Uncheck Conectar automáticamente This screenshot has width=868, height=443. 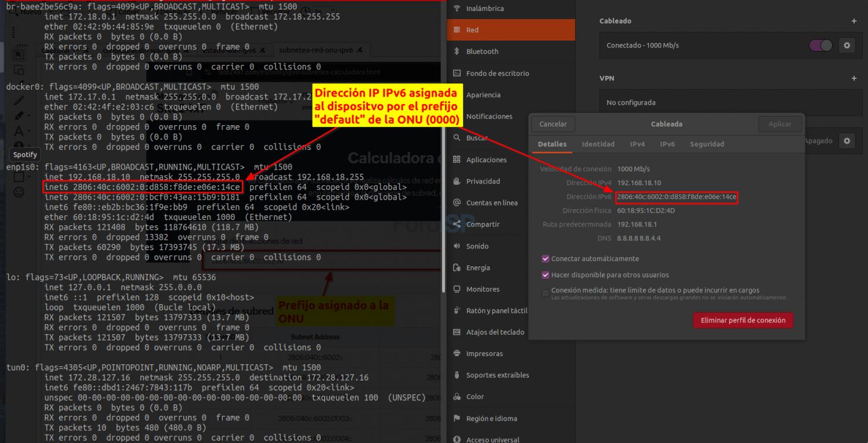(x=545, y=259)
